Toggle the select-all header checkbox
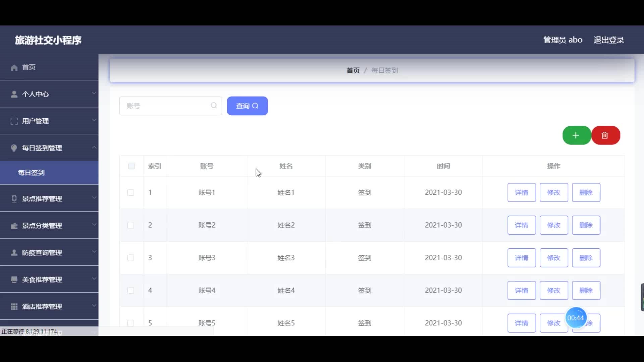644x362 pixels. tap(131, 166)
